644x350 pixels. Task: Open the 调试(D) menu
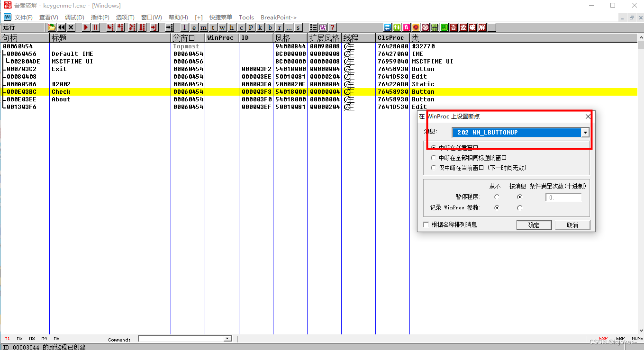click(74, 18)
